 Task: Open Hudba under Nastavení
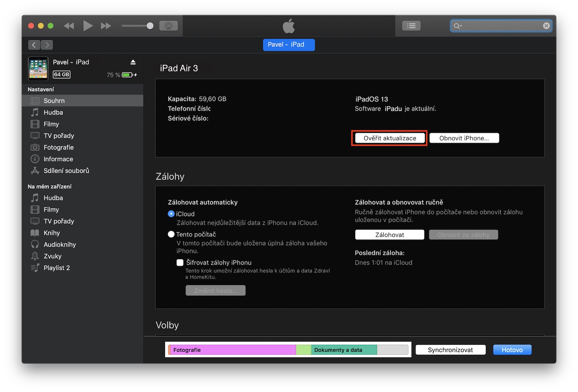coord(83,112)
